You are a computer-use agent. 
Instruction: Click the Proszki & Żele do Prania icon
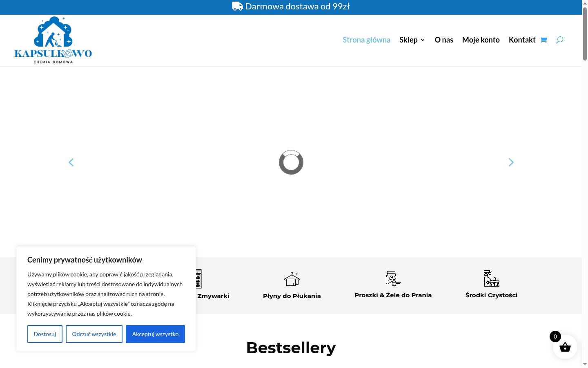click(393, 278)
